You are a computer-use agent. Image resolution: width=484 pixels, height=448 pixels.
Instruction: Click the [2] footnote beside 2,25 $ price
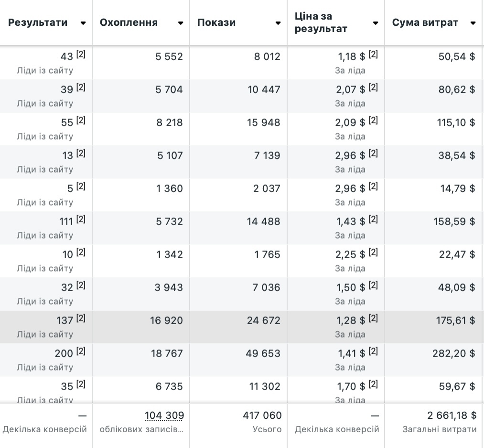click(x=373, y=252)
